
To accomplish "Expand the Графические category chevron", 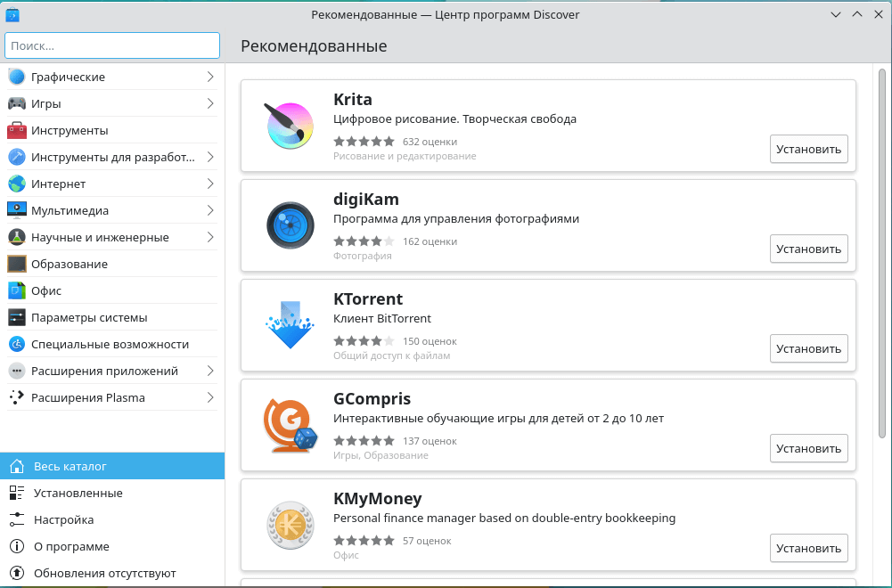I will click(x=210, y=77).
